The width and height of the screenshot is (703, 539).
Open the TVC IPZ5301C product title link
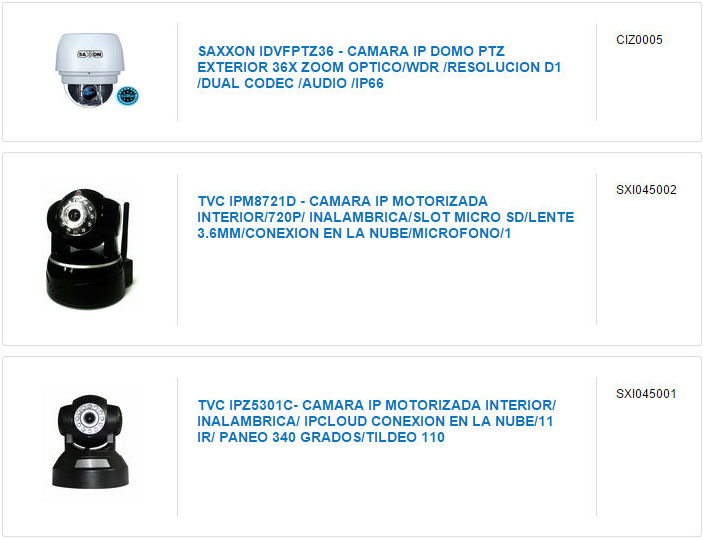(x=377, y=421)
